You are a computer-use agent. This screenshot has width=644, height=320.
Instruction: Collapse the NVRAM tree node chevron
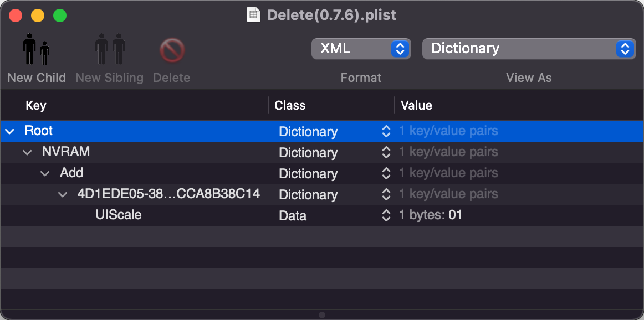(x=27, y=153)
